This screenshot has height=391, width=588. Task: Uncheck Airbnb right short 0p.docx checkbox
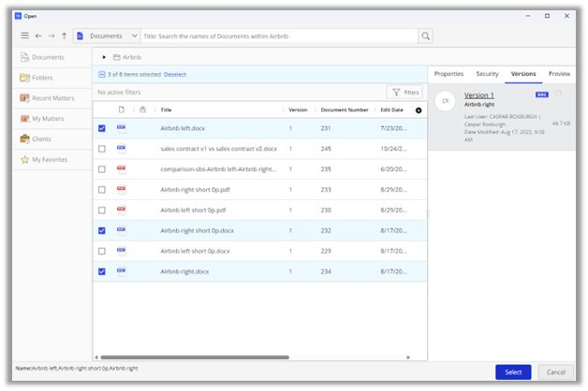[102, 230]
